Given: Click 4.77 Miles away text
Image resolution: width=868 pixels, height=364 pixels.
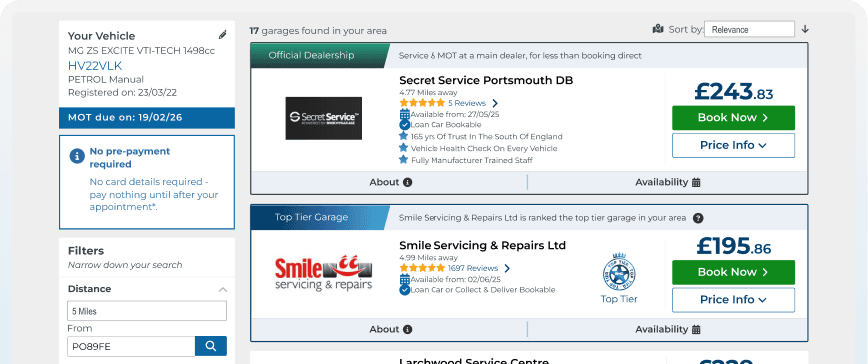Looking at the screenshot, I should point(428,93).
